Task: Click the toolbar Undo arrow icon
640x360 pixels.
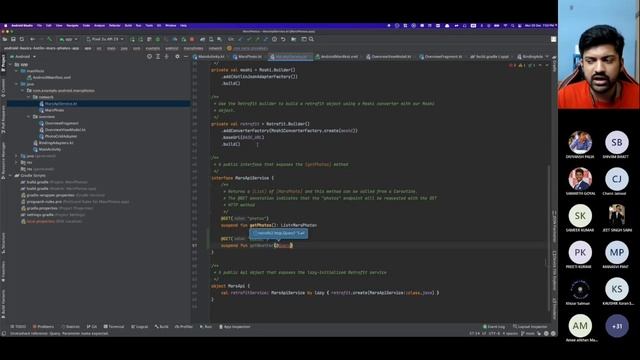Action: tap(283, 39)
